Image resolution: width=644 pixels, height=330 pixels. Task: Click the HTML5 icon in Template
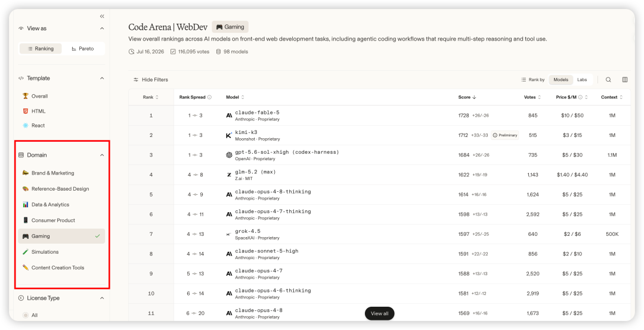click(x=26, y=111)
